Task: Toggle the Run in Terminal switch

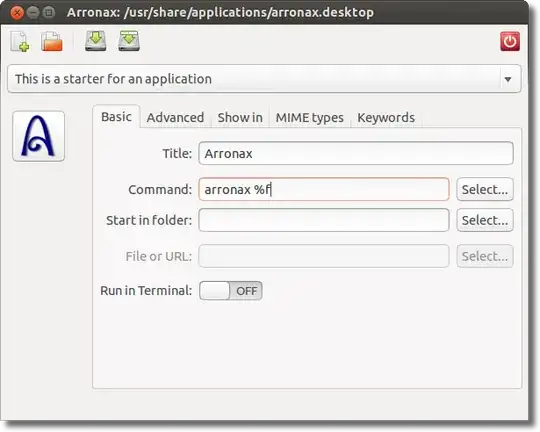Action: [x=231, y=291]
